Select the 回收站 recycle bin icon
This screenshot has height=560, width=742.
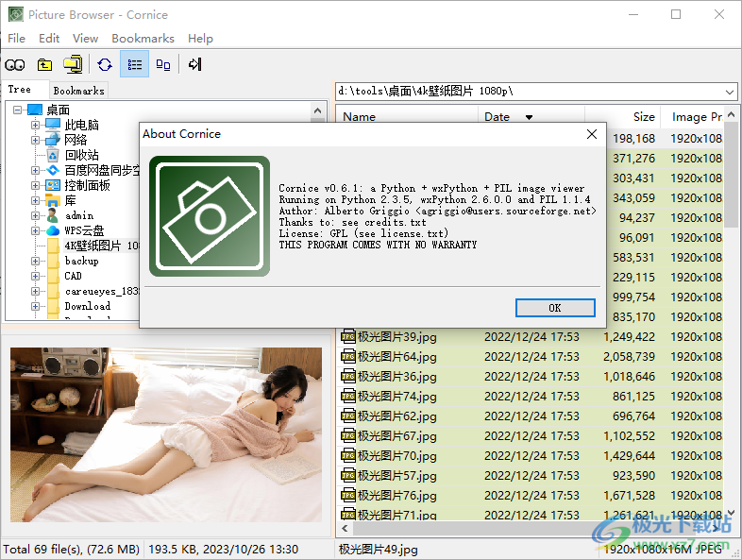tap(53, 155)
